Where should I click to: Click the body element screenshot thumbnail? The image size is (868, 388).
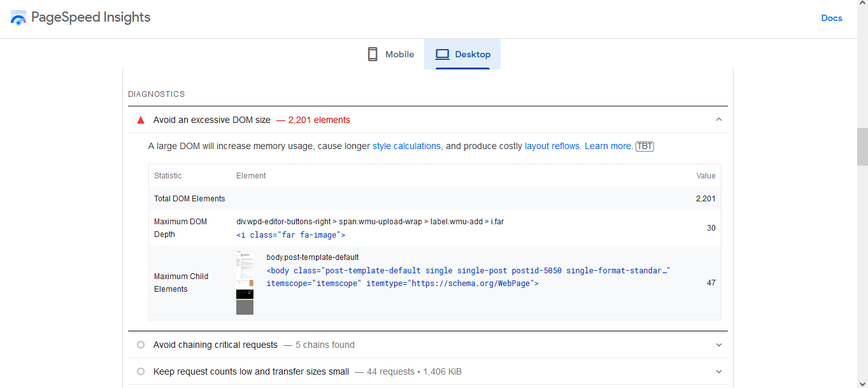pyautogui.click(x=245, y=283)
